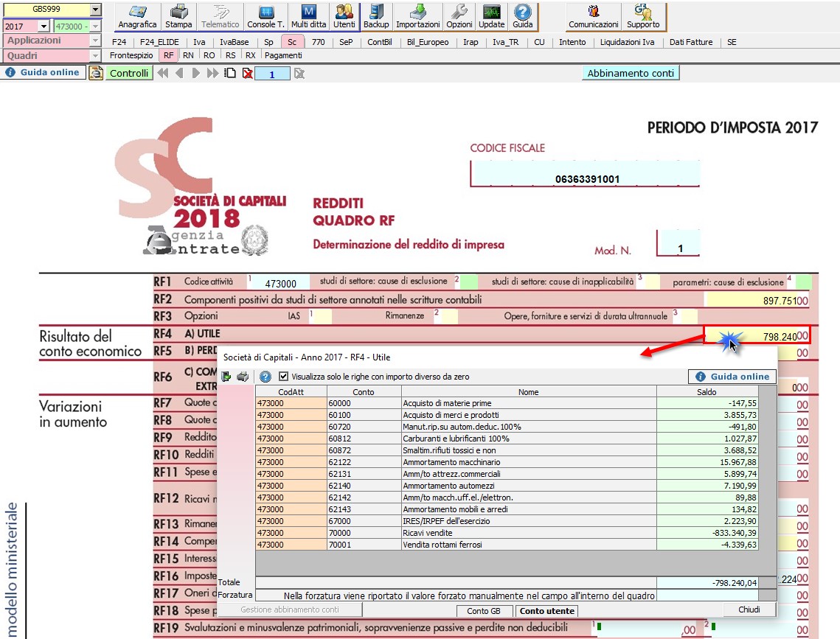Click the Totale value -798.240,04
Image resolution: width=840 pixels, height=639 pixels.
[707, 583]
